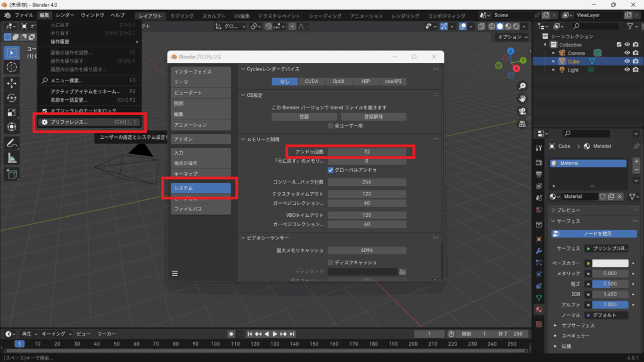Open the Render properties tab
The width and height of the screenshot is (644, 362).
coord(539,163)
